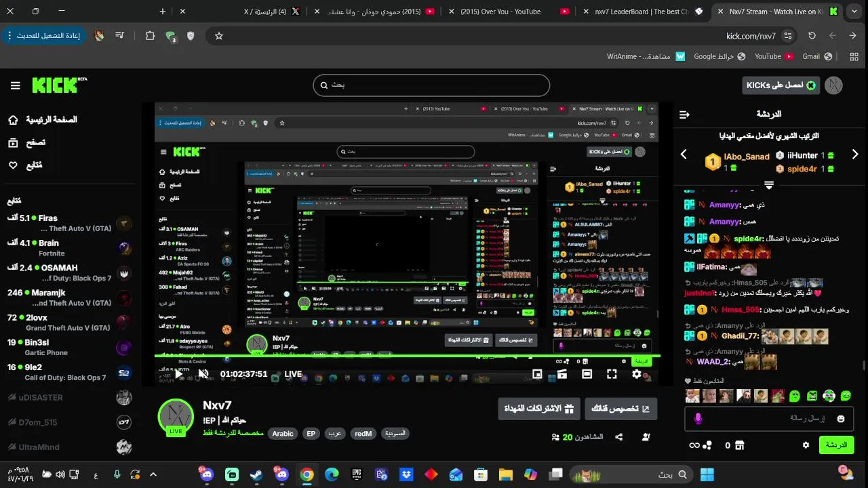The image size is (868, 488).
Task: Send chat with green chat button
Action: 837,445
